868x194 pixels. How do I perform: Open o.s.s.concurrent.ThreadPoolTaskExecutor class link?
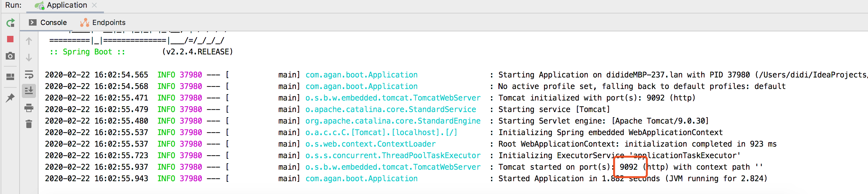(x=393, y=155)
